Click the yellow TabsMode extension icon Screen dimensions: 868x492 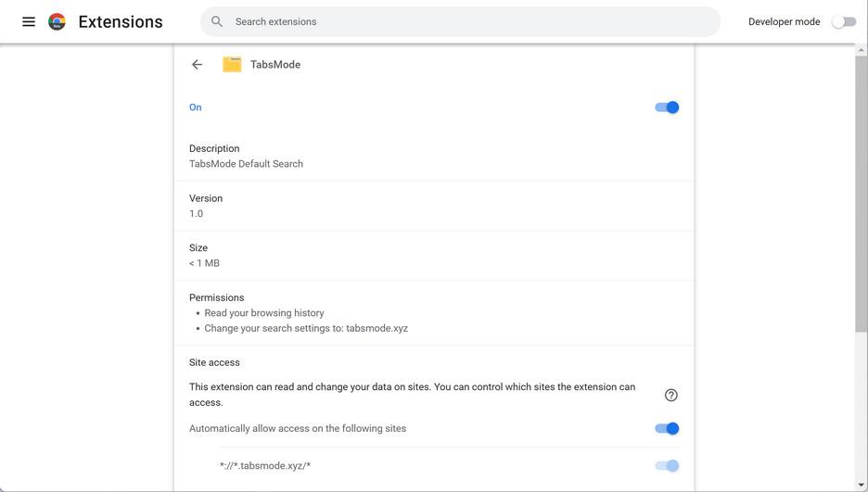[232, 65]
